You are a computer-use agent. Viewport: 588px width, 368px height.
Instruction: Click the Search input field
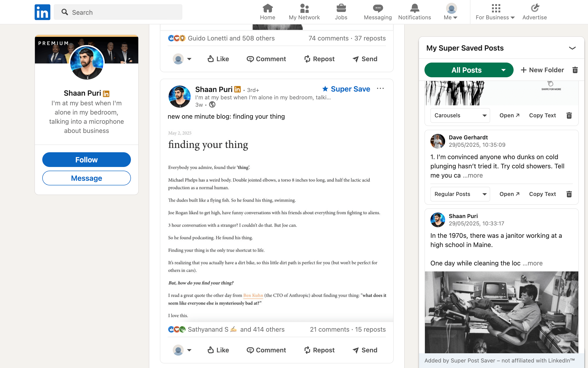pyautogui.click(x=118, y=12)
